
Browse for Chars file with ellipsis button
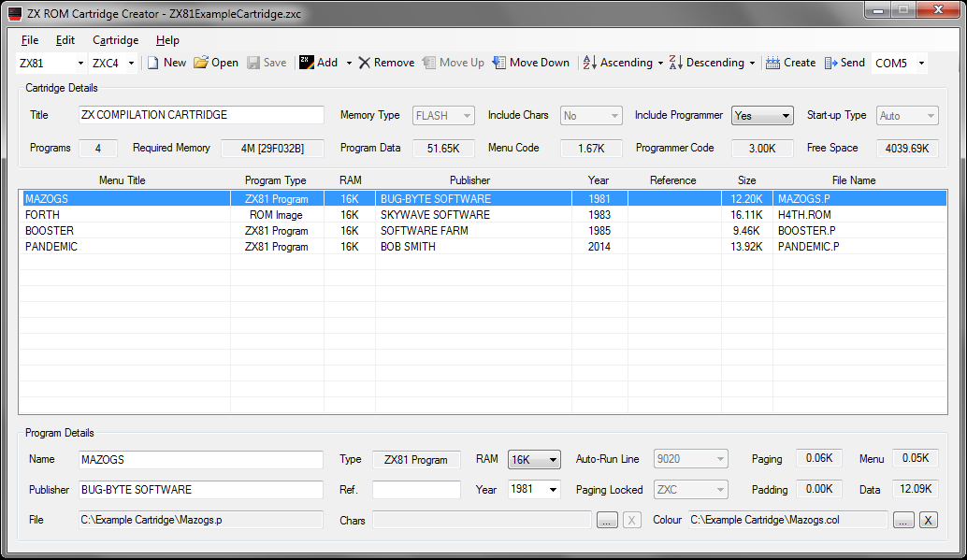click(x=607, y=520)
